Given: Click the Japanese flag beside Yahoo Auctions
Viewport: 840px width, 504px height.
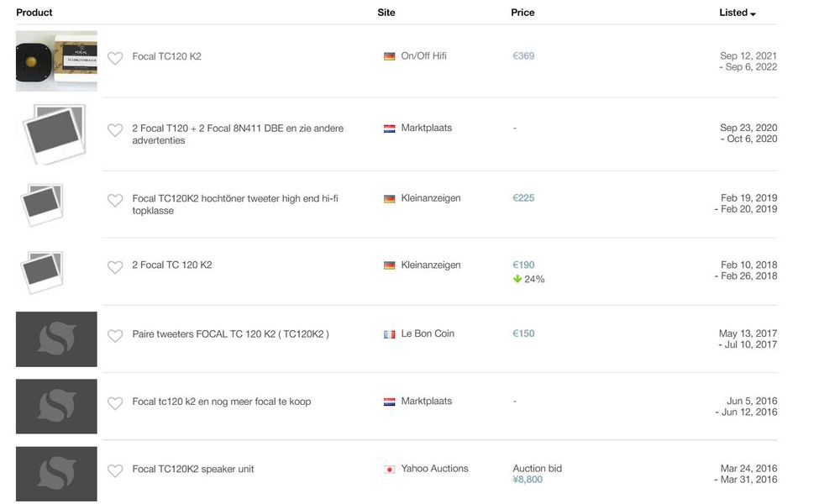Looking at the screenshot, I should tap(389, 470).
